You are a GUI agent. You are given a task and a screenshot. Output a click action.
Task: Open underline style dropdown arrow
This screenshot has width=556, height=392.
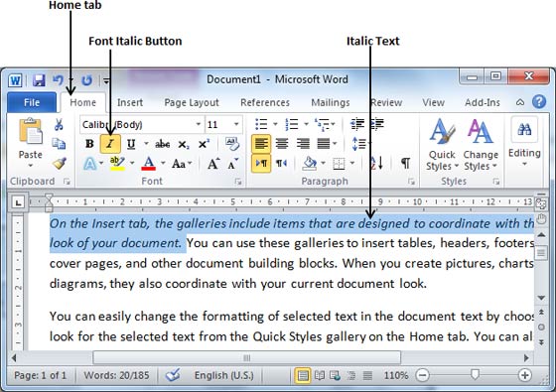click(x=146, y=144)
